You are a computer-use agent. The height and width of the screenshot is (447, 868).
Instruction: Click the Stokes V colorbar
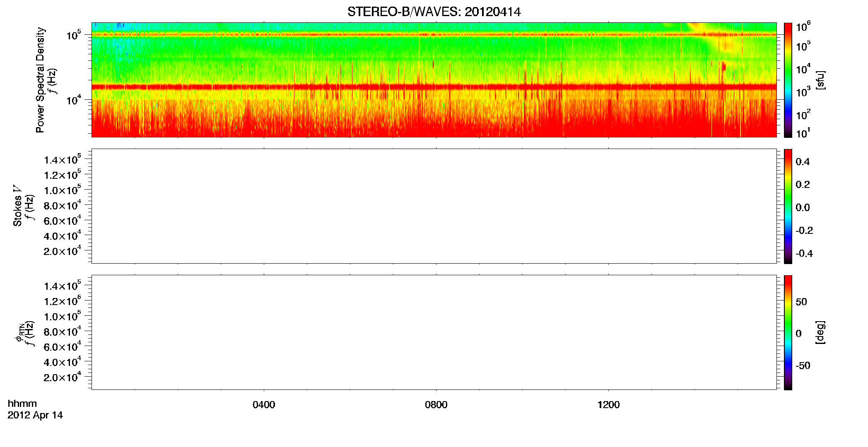point(788,206)
